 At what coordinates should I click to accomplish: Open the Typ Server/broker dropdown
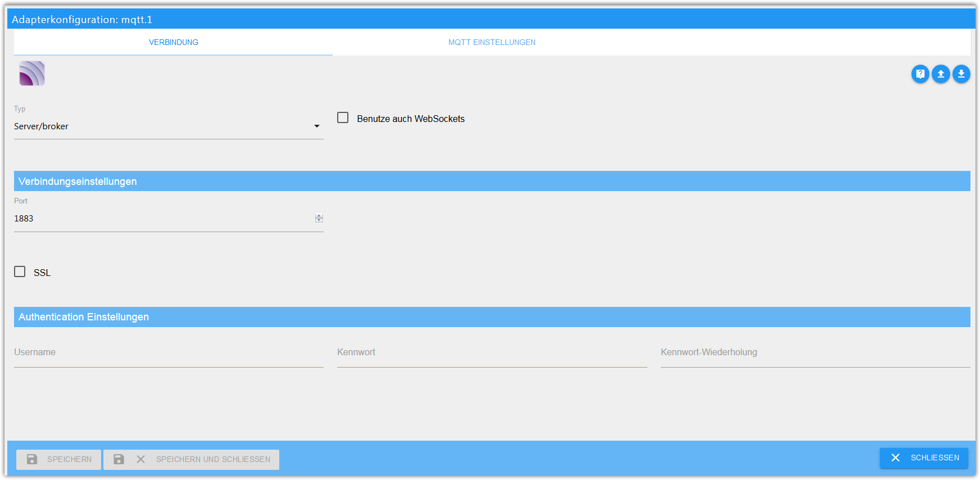[x=169, y=126]
